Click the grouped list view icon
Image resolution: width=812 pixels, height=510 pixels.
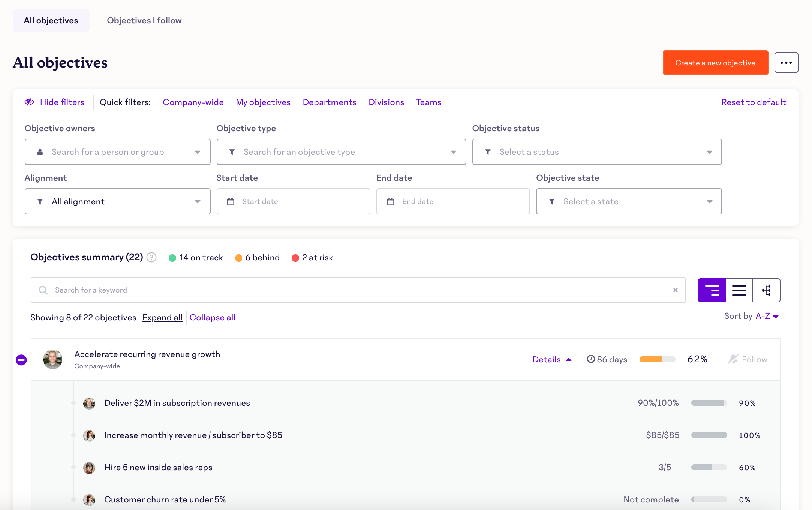[x=711, y=289]
